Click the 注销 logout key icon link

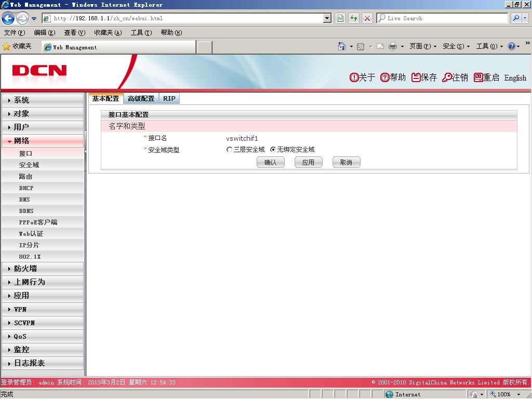tap(455, 78)
